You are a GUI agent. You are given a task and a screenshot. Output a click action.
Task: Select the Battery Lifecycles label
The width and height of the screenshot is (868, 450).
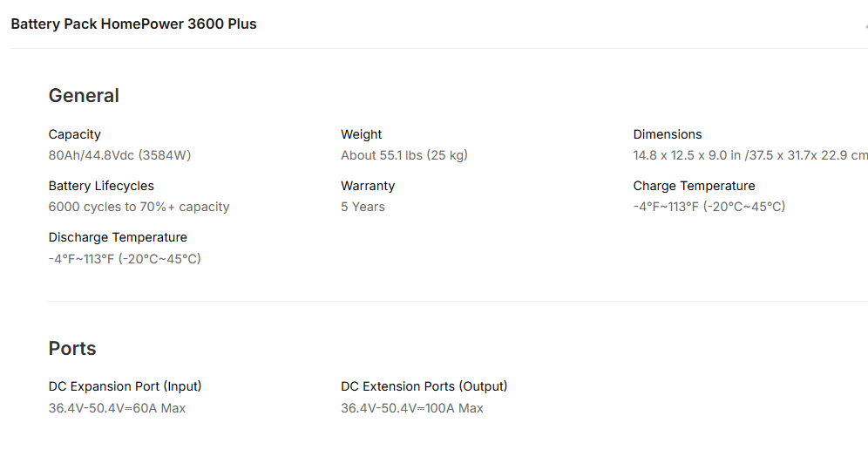(x=101, y=186)
